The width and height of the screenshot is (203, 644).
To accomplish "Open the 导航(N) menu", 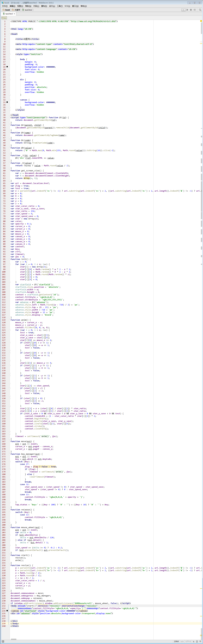I will (x=28, y=6).
